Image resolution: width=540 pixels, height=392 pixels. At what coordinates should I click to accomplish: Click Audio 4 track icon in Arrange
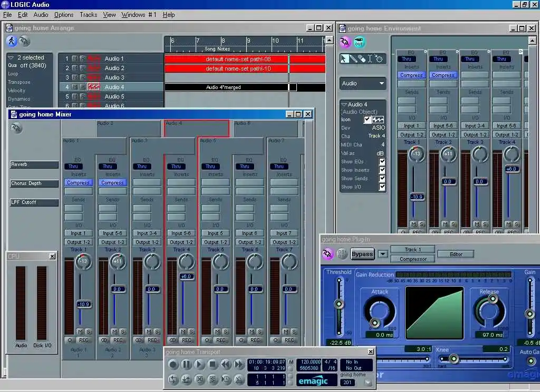94,87
